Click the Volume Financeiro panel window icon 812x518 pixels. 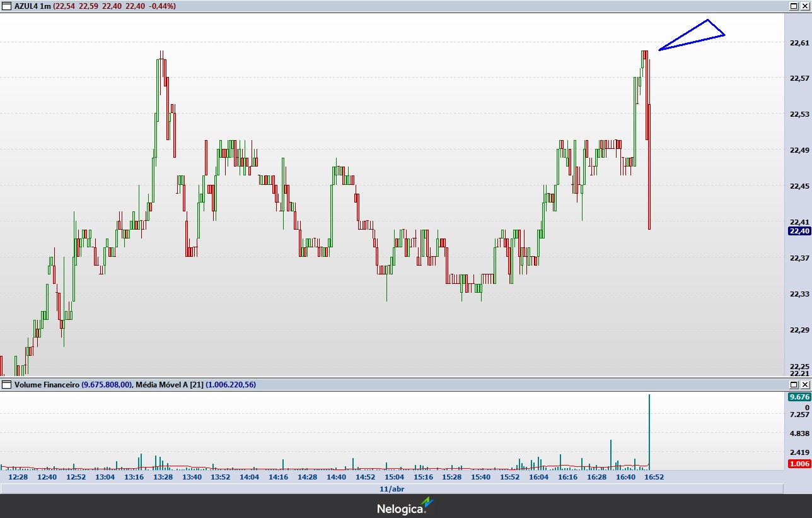6,384
